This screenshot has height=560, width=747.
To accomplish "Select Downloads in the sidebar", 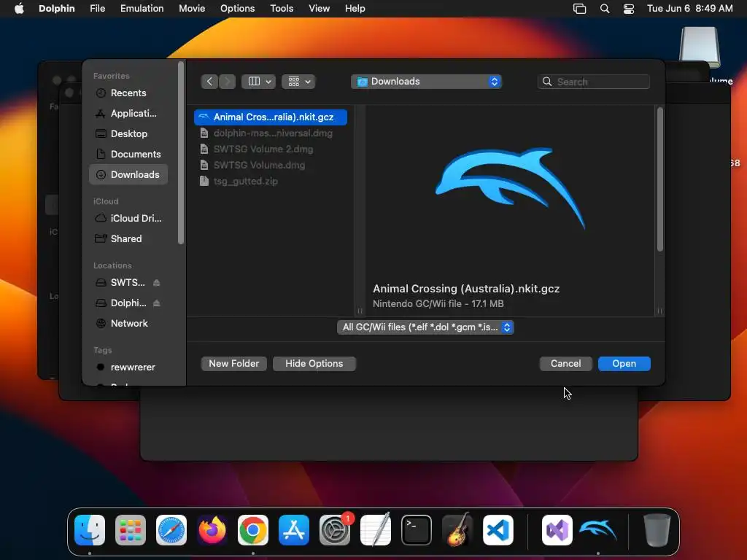I will click(128, 175).
